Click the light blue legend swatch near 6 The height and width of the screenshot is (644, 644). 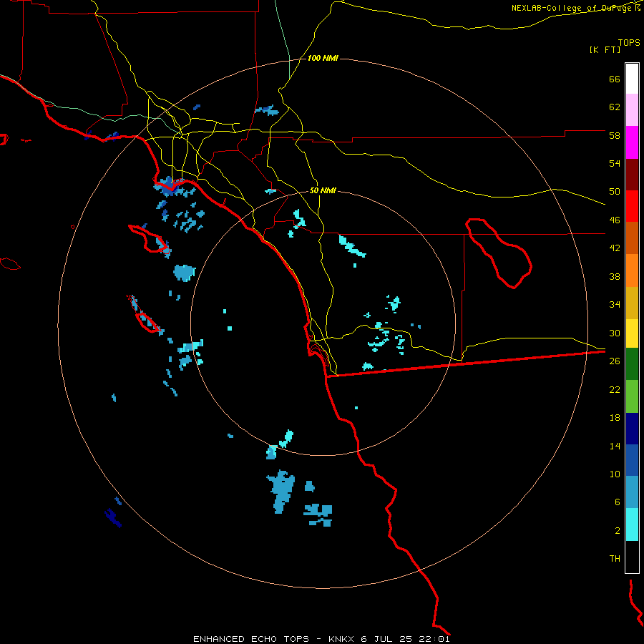click(632, 492)
